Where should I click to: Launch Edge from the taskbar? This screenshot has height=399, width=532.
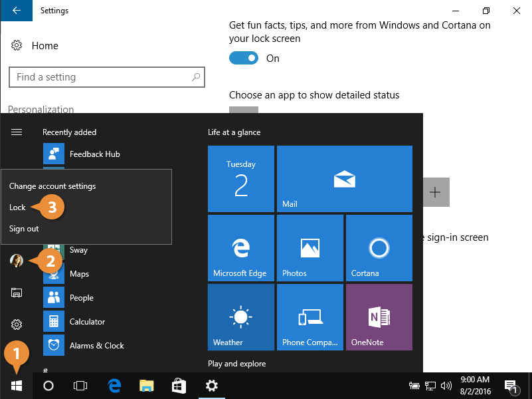[x=115, y=386]
